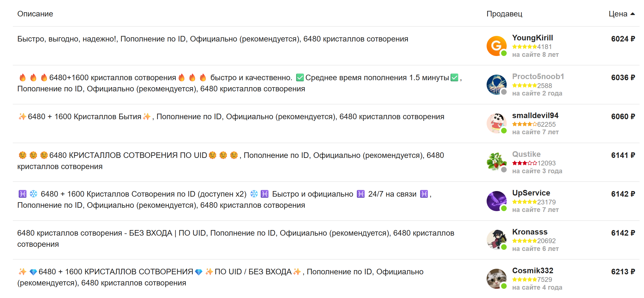Click the price sort arrow next to Цена
The image size is (644, 298).
coord(632,14)
